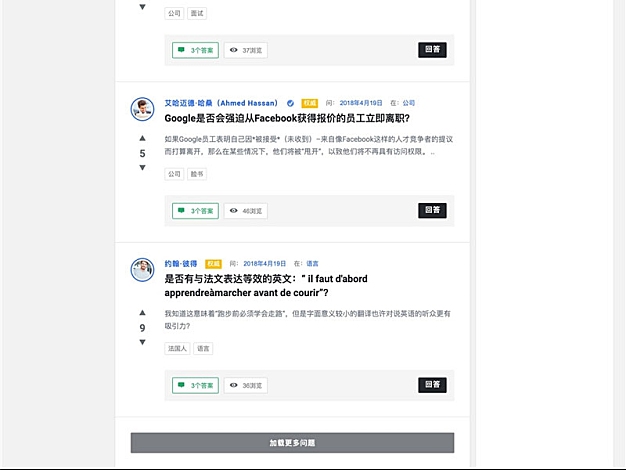Select 语言 tag under the French question

coord(203,349)
